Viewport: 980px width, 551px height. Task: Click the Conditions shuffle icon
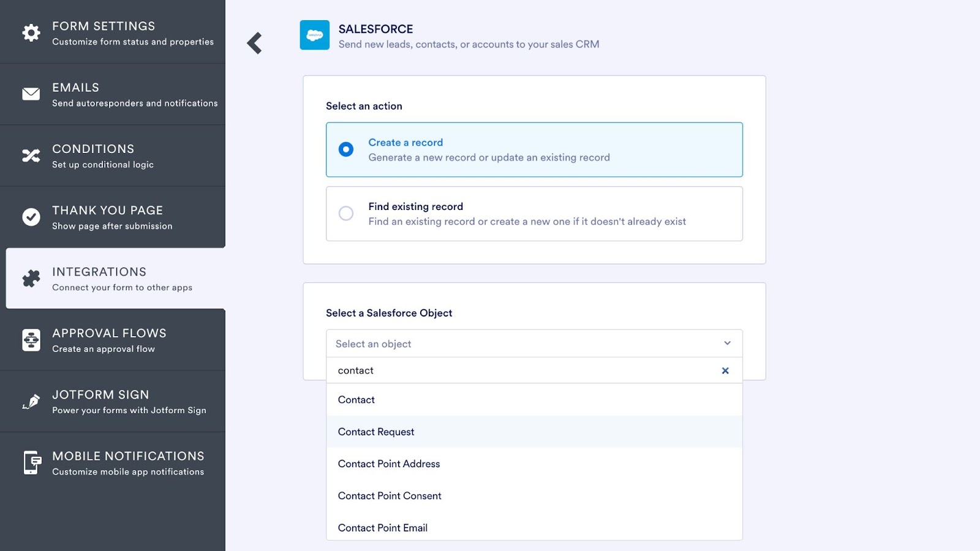[x=31, y=156]
